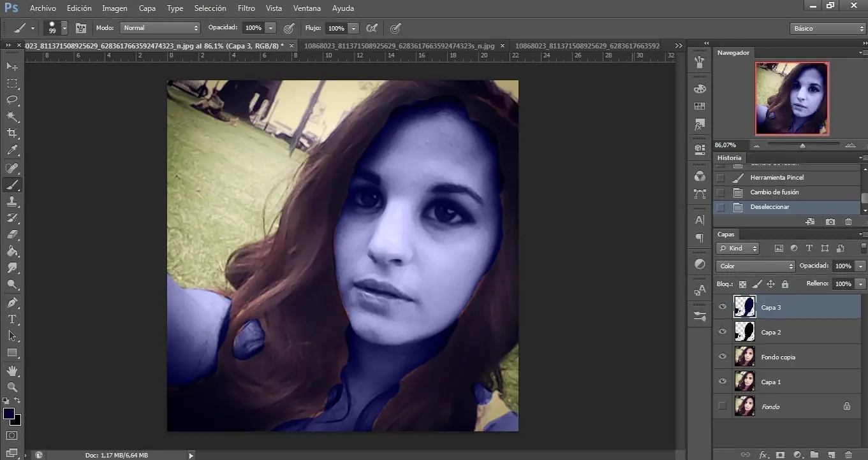Select the Healing Brush tool
Viewport: 868px width, 460px height.
point(12,168)
